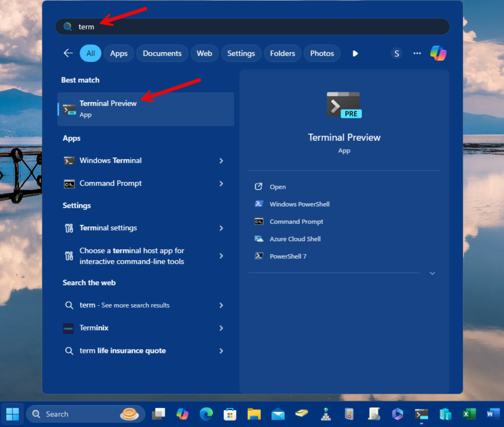Viewport: 504px width, 427px height.
Task: Open the three-dots options menu
Action: click(x=417, y=53)
